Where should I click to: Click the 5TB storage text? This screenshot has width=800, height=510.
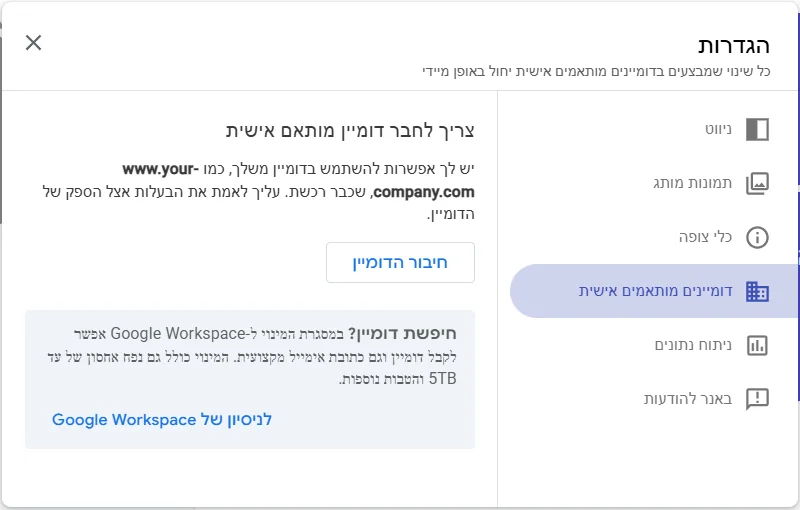(442, 379)
